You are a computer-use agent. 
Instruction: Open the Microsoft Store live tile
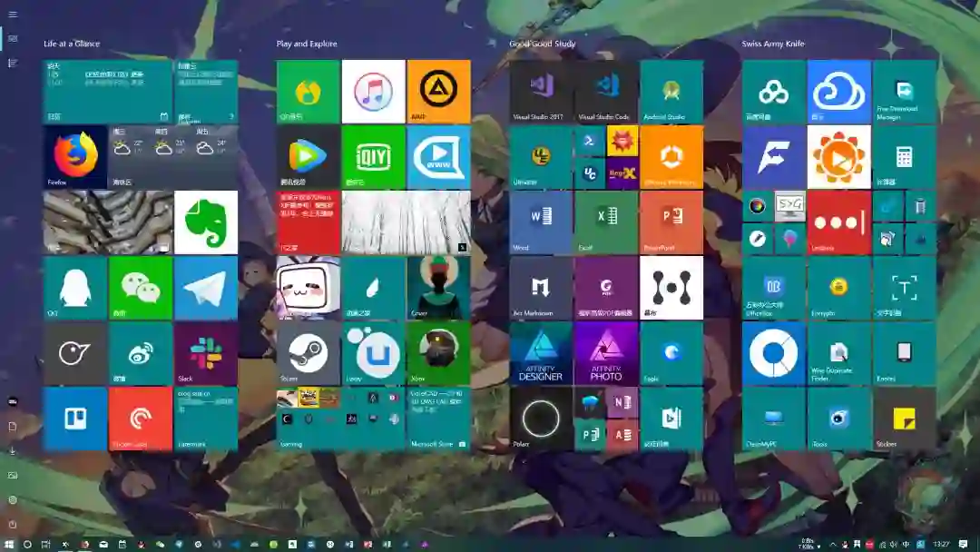(x=438, y=419)
